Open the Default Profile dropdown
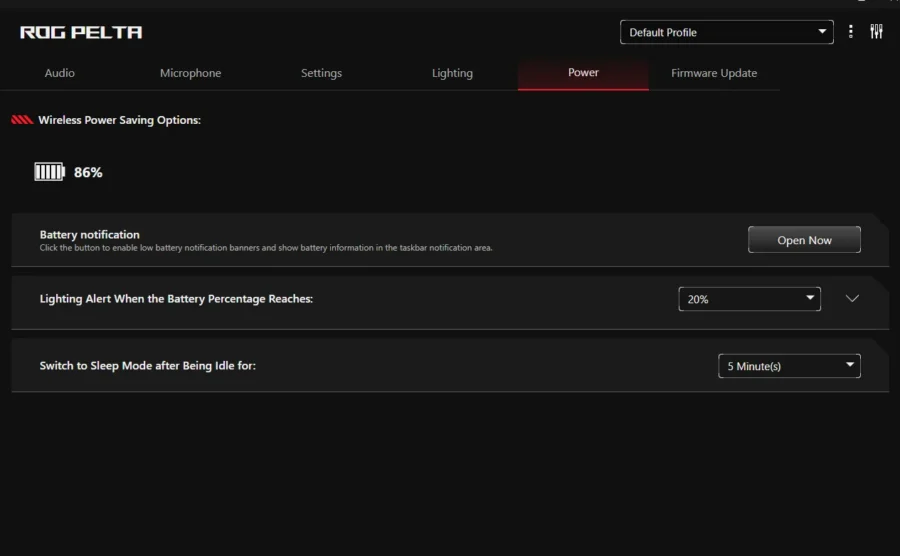900x556 pixels. (727, 32)
